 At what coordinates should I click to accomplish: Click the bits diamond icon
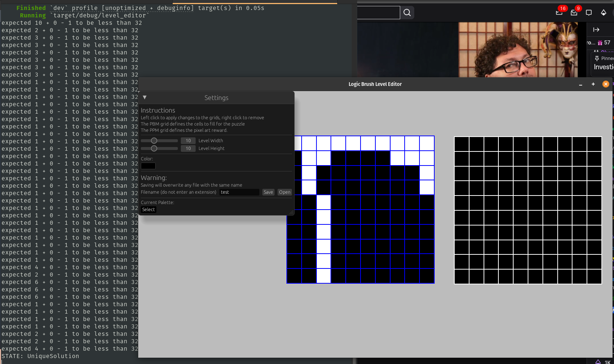(x=604, y=13)
